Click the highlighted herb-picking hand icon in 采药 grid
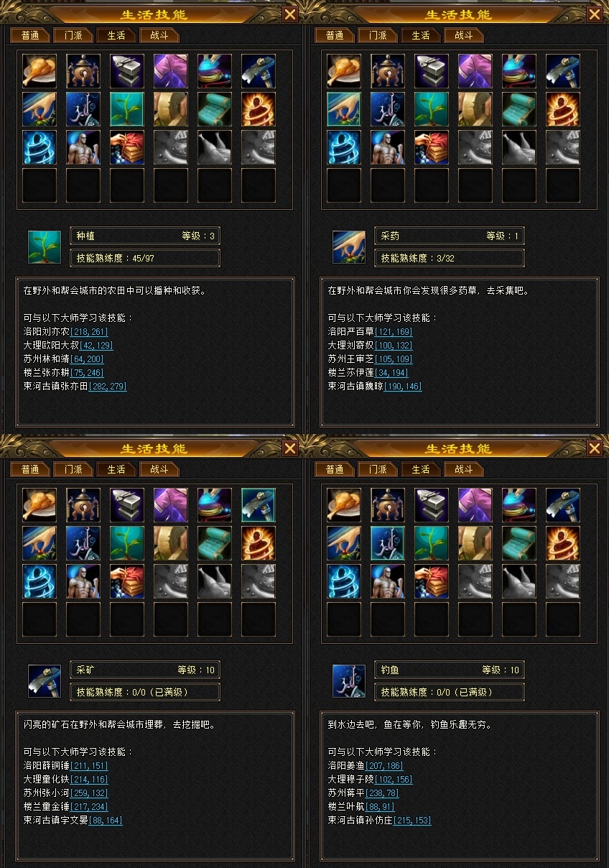Screen dimensions: 609x868 (344, 109)
